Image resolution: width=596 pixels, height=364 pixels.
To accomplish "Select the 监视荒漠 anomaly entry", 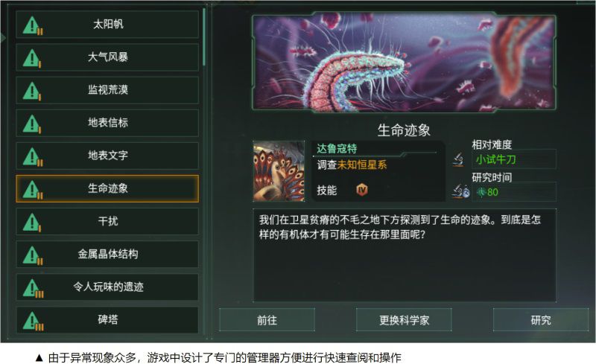I will pyautogui.click(x=107, y=90).
